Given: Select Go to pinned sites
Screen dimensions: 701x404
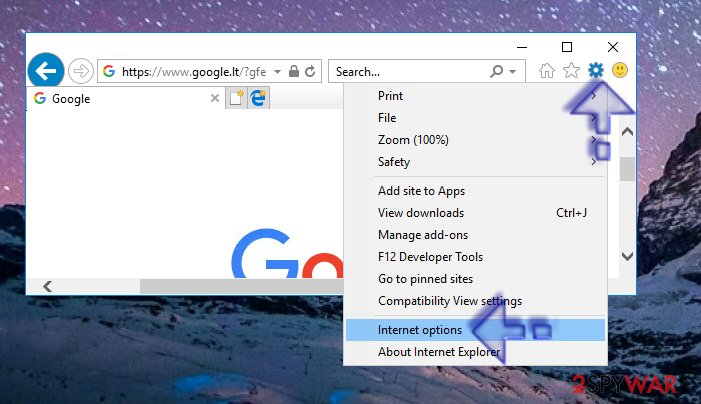Looking at the screenshot, I should pyautogui.click(x=476, y=278).
